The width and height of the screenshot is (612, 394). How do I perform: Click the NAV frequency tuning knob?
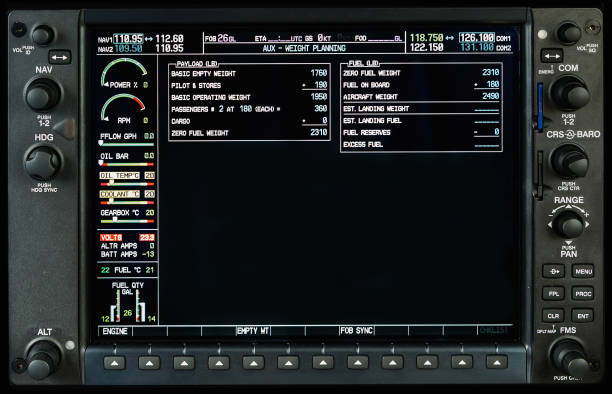(x=43, y=94)
